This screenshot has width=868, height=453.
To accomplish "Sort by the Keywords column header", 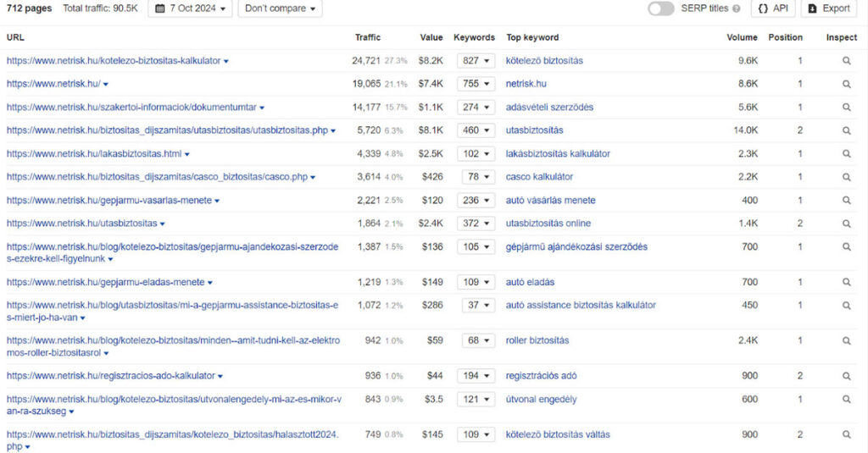I will (474, 37).
